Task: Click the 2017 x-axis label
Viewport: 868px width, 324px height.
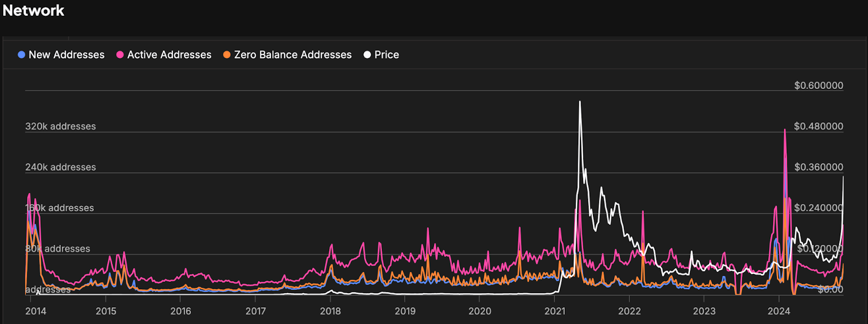Action: pyautogui.click(x=256, y=311)
